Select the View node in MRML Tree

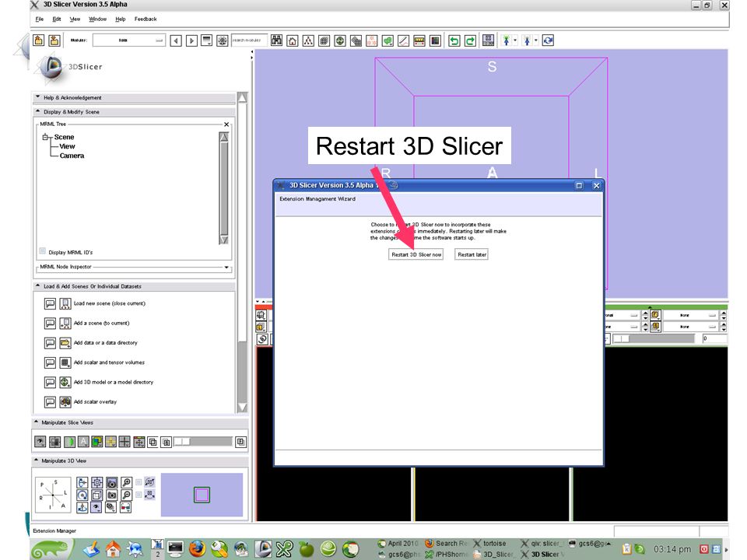(x=67, y=146)
